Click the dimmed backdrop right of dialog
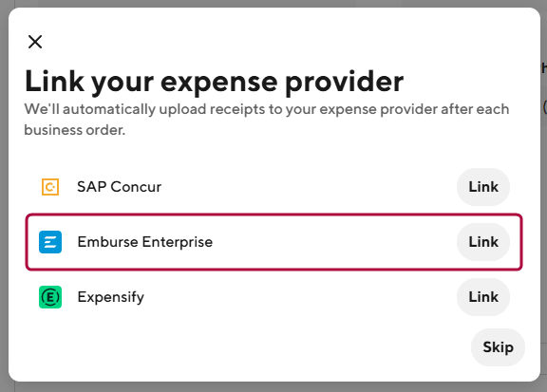 pyautogui.click(x=544, y=209)
